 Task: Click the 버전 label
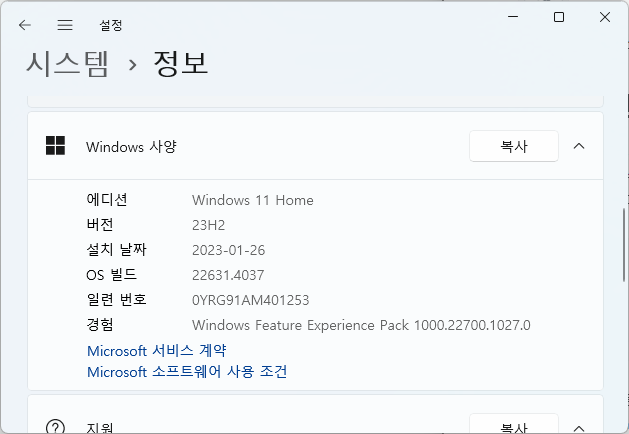pyautogui.click(x=100, y=224)
